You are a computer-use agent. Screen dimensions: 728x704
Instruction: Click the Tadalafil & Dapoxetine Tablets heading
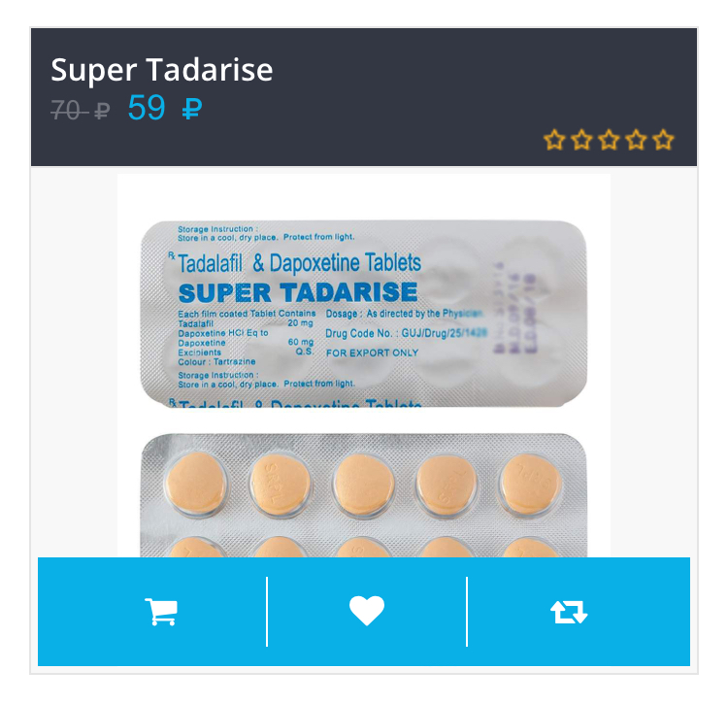point(299,263)
